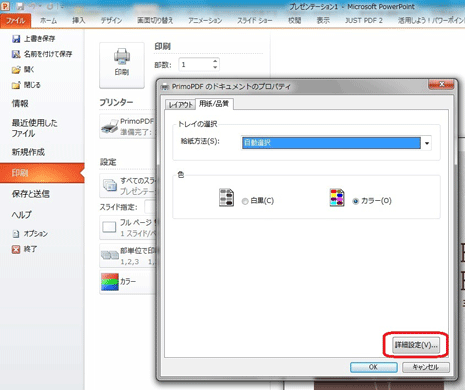Click the 開く folder icon
Viewport: 465px width, 390px height.
coord(16,70)
